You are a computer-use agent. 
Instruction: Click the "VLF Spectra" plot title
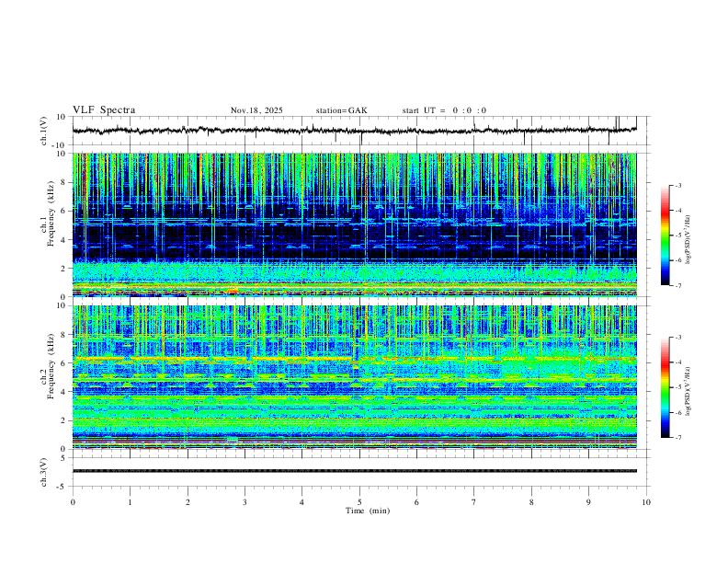coord(104,110)
